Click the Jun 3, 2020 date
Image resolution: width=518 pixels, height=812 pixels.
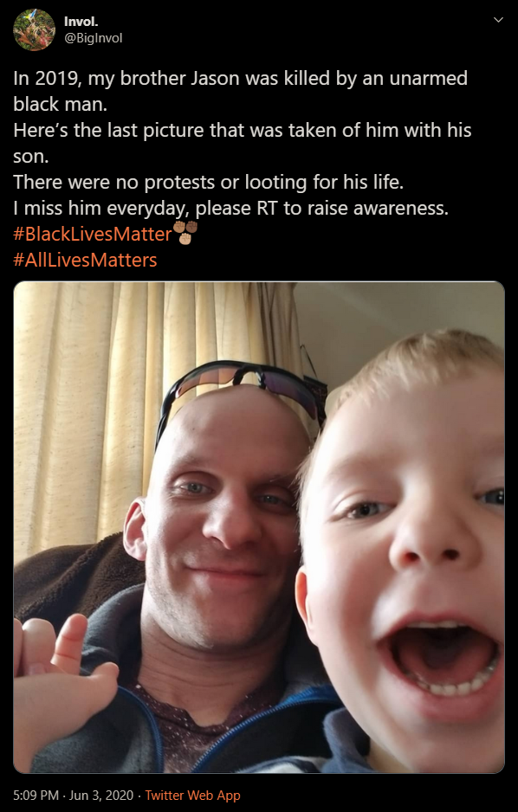point(101,796)
